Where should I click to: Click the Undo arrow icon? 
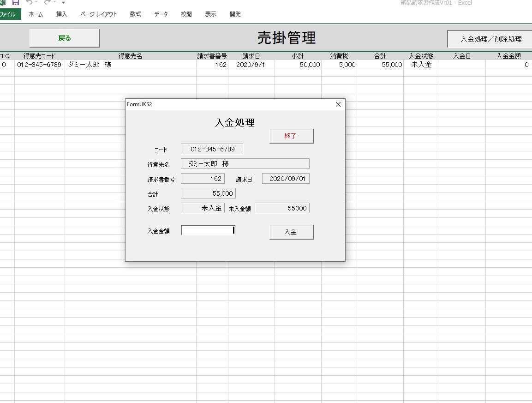point(29,2)
